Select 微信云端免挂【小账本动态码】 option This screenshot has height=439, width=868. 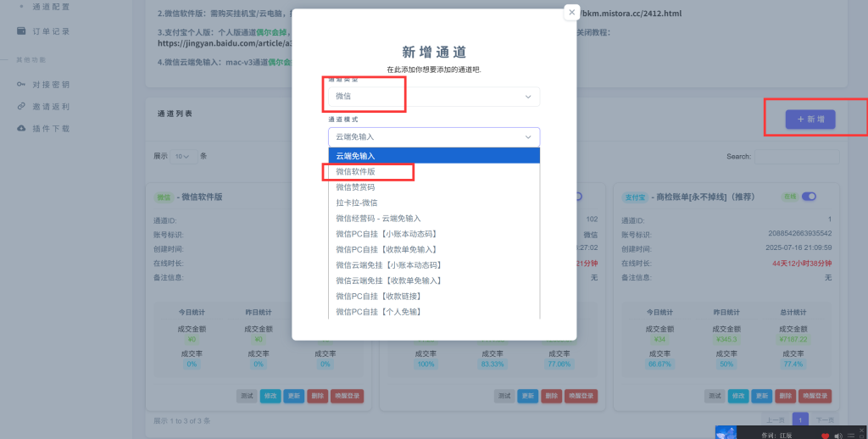434,264
